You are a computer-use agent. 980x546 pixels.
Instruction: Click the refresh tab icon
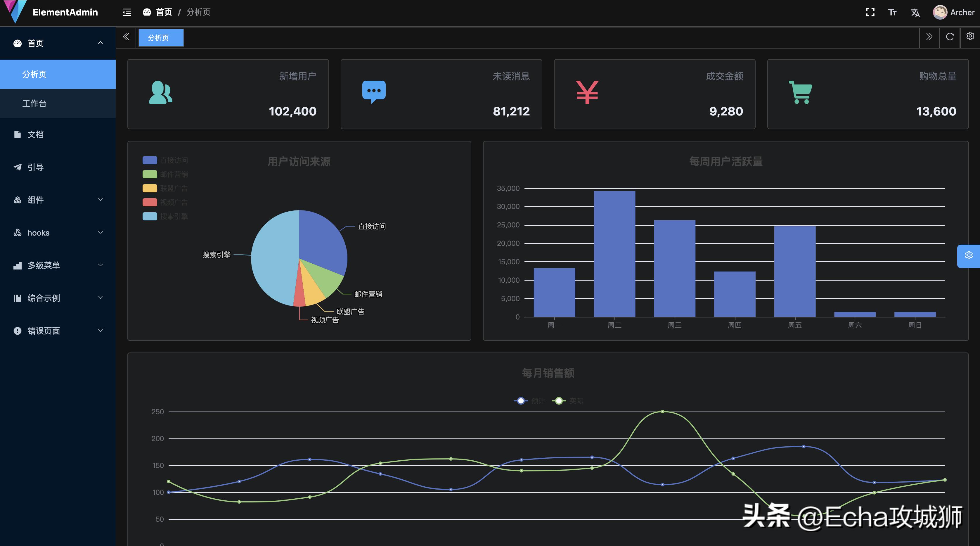coord(950,37)
